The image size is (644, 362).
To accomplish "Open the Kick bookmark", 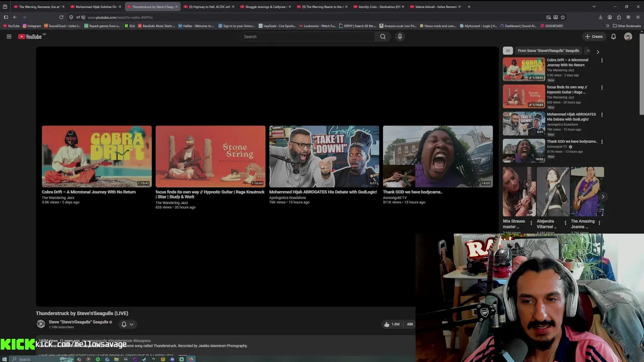I will point(130,26).
